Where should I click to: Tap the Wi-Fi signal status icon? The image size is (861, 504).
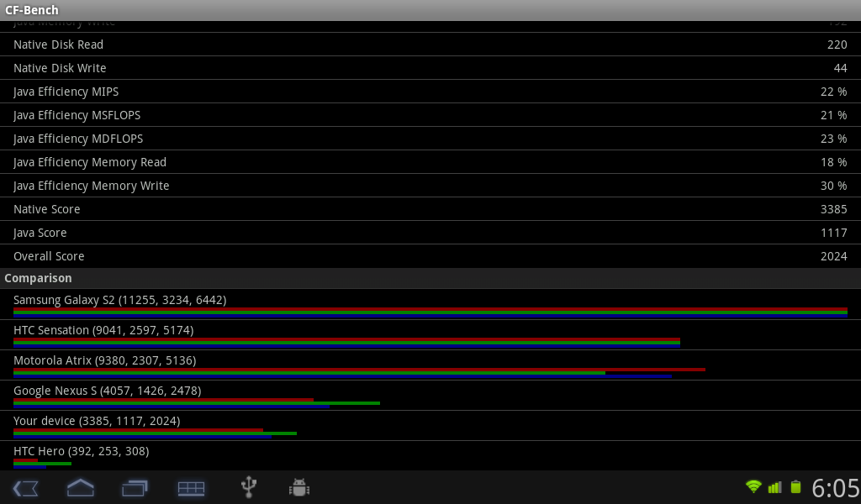[753, 486]
